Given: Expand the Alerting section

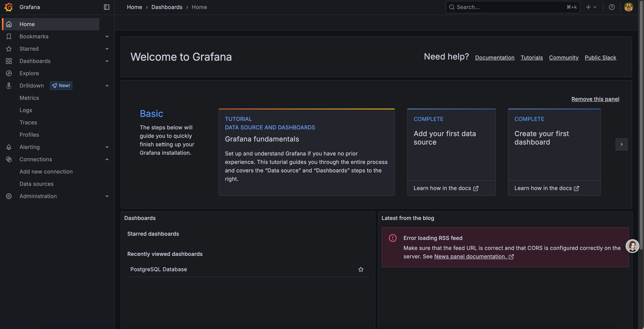Looking at the screenshot, I should coord(107,147).
